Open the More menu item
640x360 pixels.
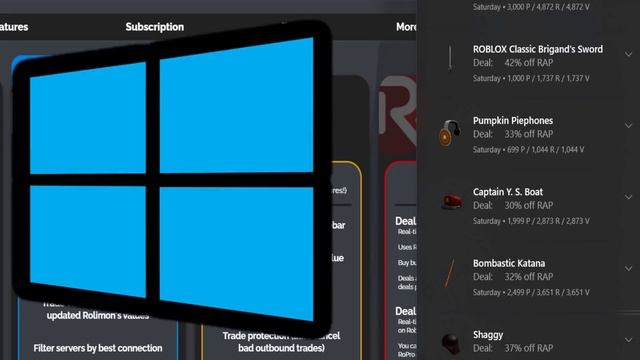pyautogui.click(x=406, y=27)
